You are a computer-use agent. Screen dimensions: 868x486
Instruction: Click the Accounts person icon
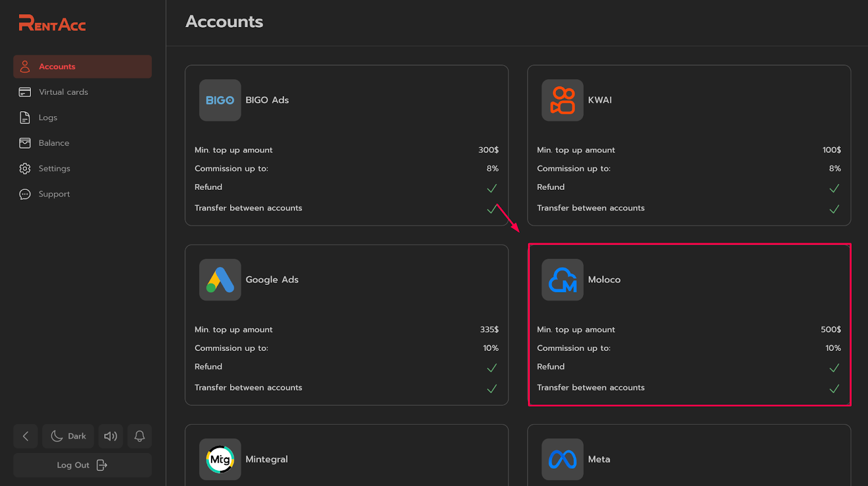(25, 67)
